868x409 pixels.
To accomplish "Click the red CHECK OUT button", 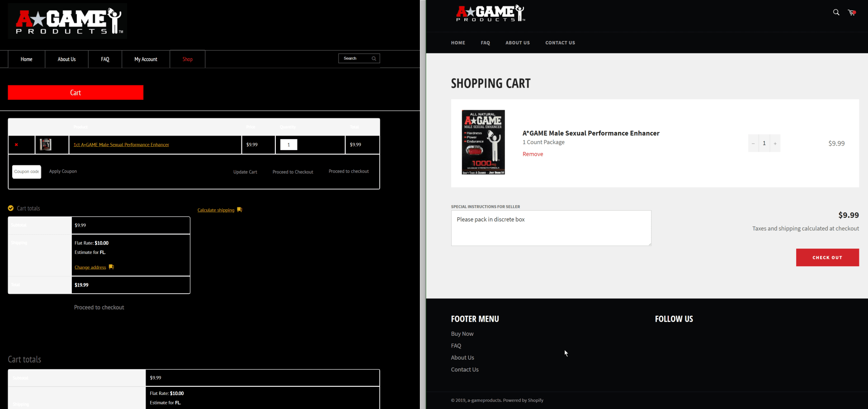I will click(x=827, y=258).
